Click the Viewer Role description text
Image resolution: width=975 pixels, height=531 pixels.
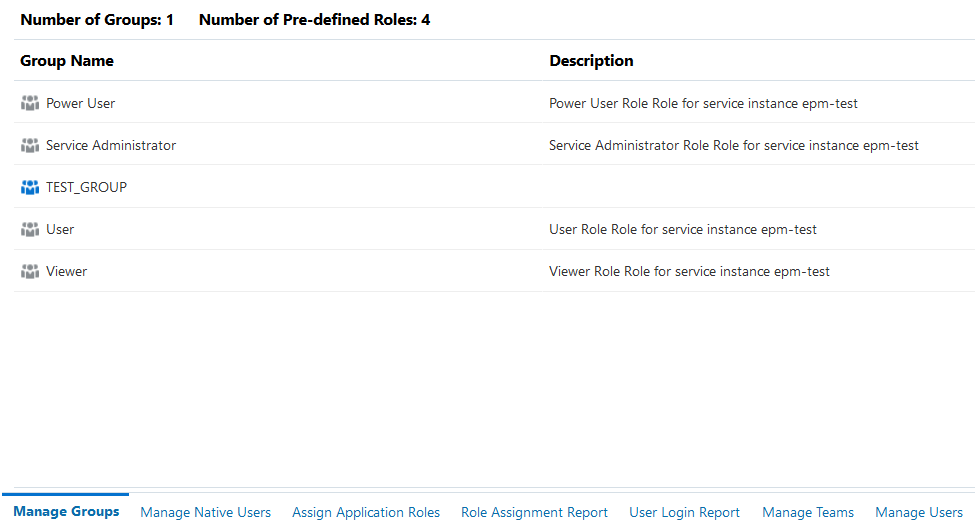(689, 272)
